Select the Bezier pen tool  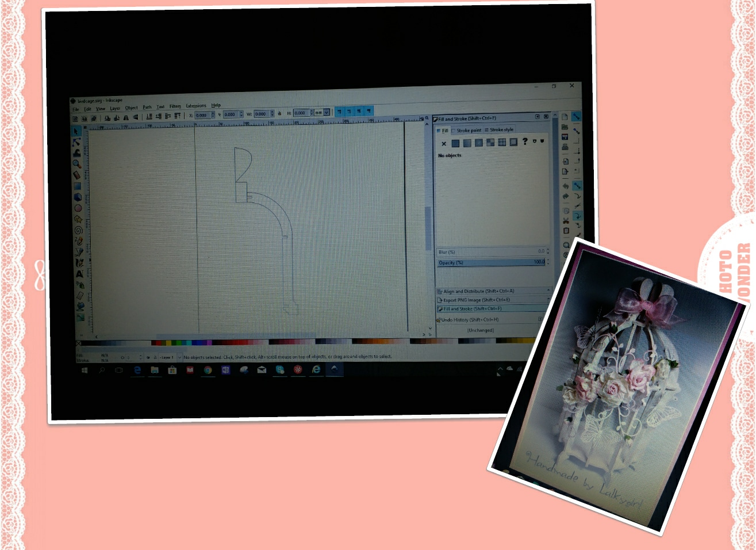coord(79,252)
